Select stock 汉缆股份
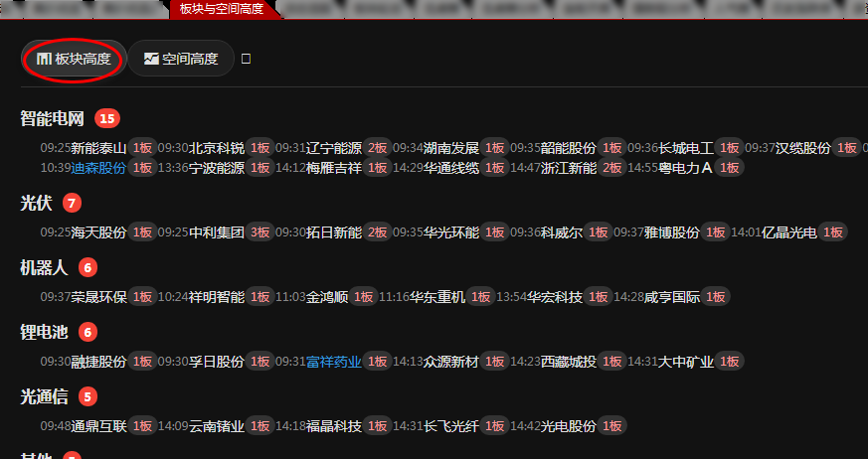868x459 pixels. [x=803, y=148]
